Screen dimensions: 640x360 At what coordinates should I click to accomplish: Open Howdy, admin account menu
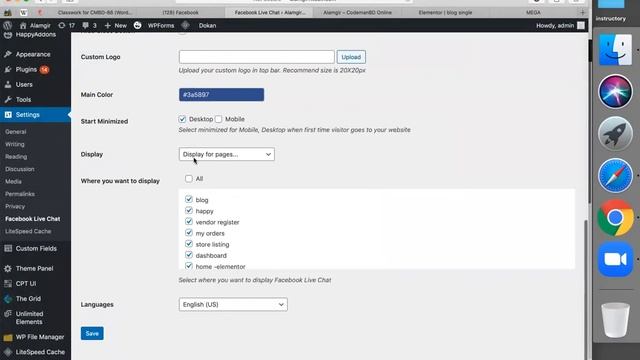[x=560, y=25]
